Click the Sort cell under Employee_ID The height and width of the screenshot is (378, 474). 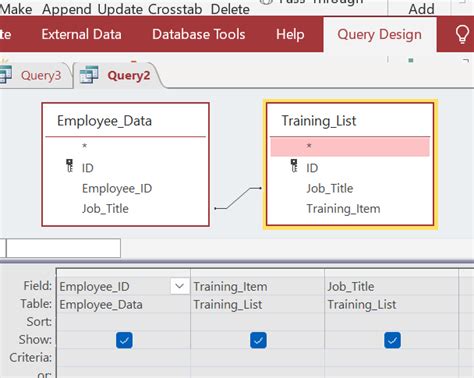[x=123, y=322]
